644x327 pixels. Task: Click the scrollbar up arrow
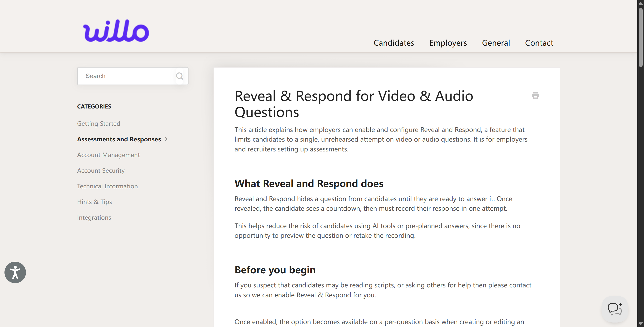(x=640, y=3)
